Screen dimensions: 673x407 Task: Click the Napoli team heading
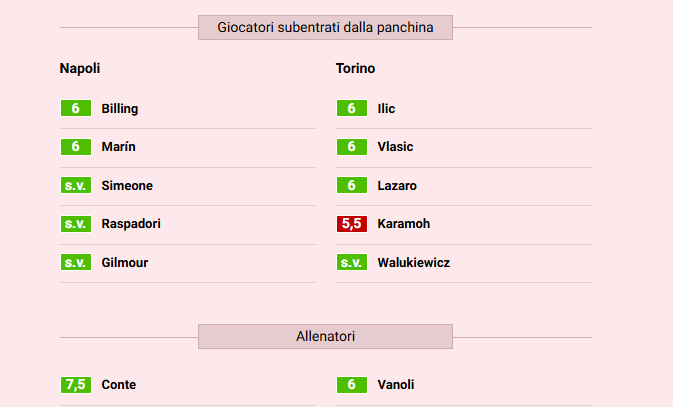click(80, 69)
